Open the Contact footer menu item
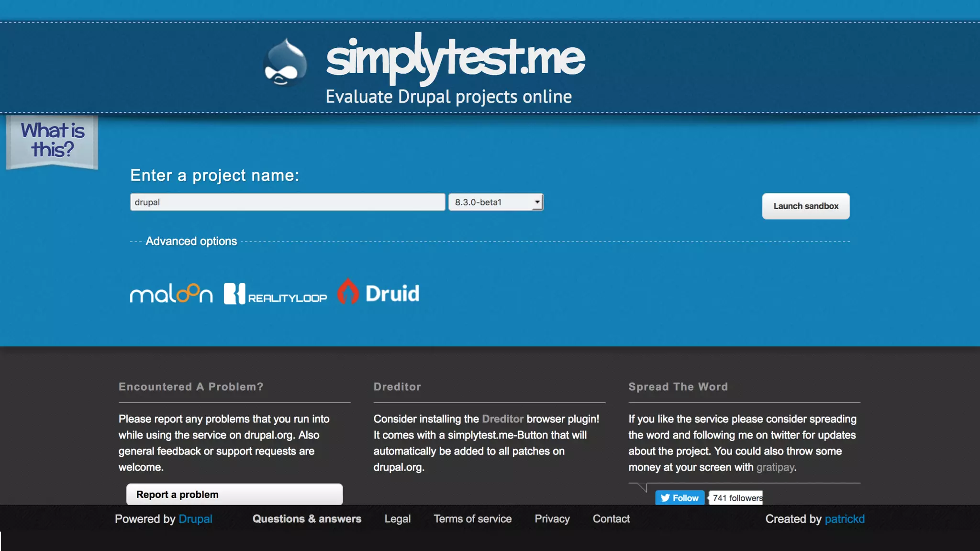Screen dimensions: 980x551 tap(611, 519)
